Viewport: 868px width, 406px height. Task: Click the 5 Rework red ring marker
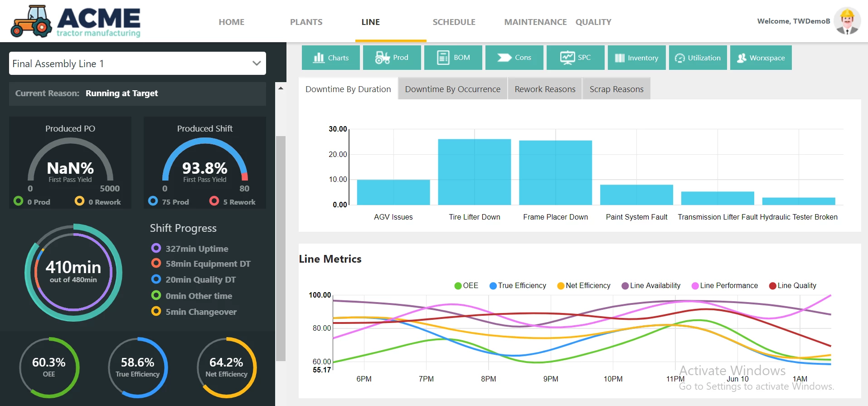214,201
